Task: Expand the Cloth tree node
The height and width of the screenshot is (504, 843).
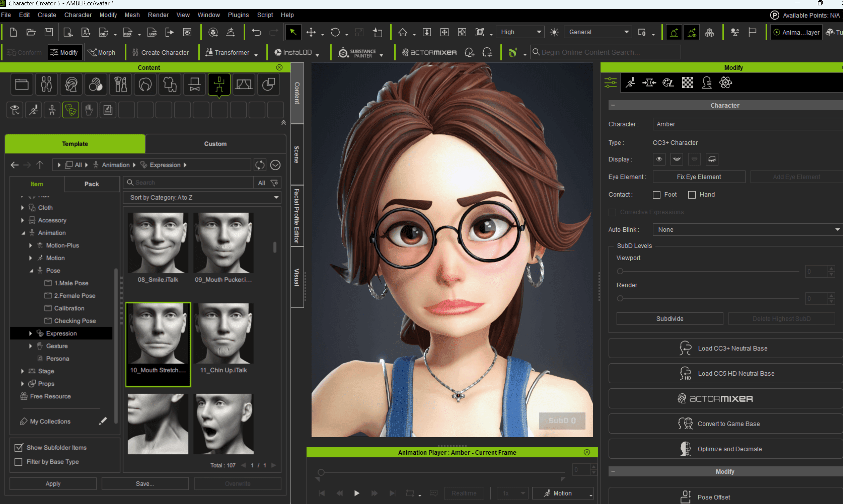Action: (x=22, y=208)
